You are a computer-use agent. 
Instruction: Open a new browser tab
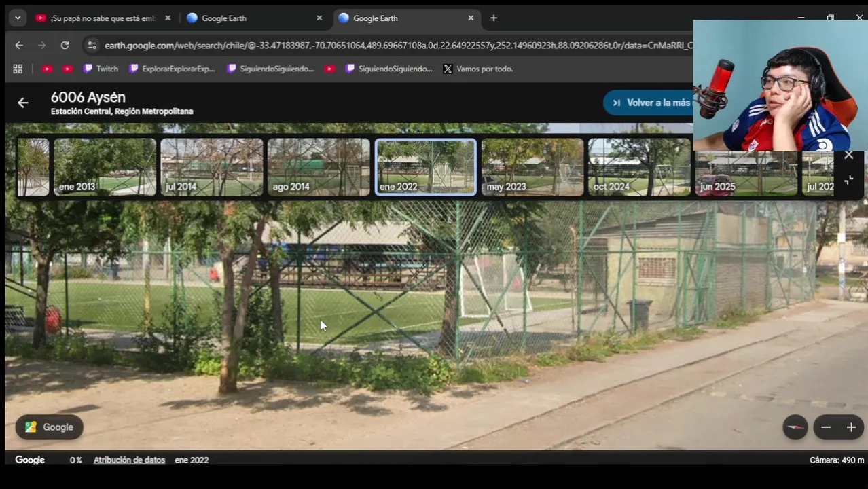(x=494, y=18)
